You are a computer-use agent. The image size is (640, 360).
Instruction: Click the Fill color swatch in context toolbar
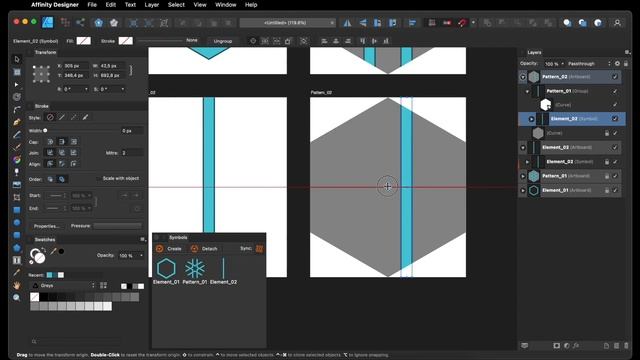84,41
